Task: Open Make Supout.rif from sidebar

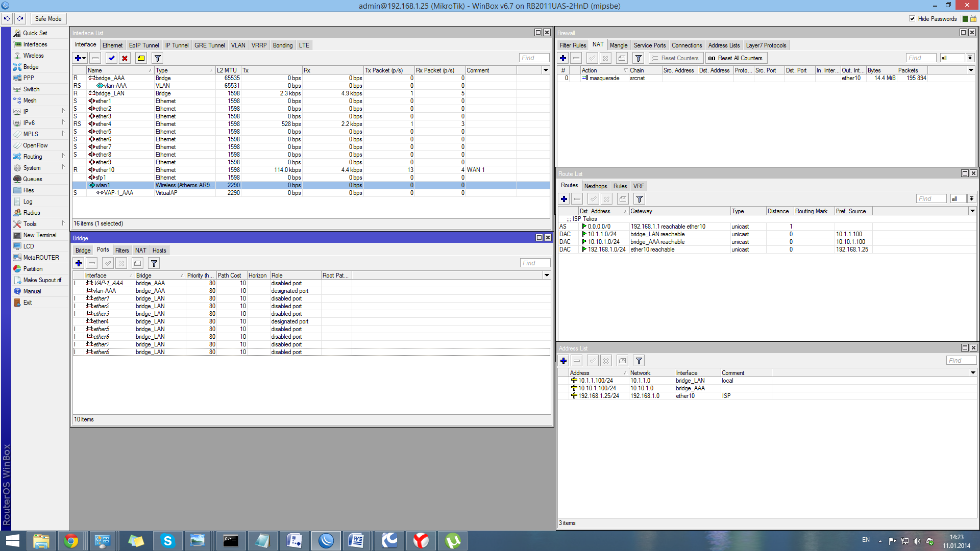Action: coord(42,280)
